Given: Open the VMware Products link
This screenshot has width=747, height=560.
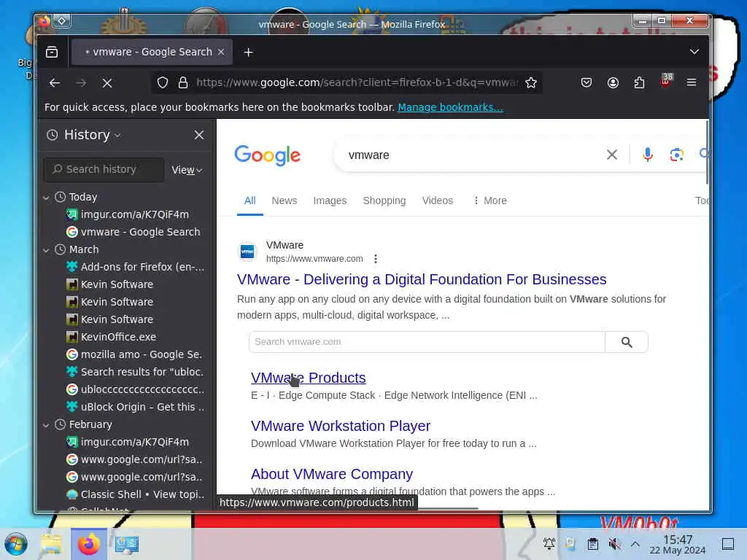Looking at the screenshot, I should (309, 378).
